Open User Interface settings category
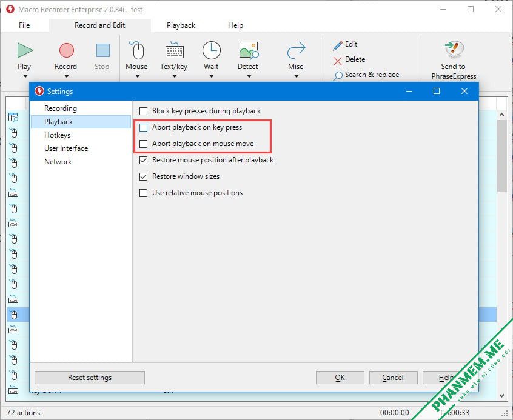The height and width of the screenshot is (420, 513). coord(81,148)
